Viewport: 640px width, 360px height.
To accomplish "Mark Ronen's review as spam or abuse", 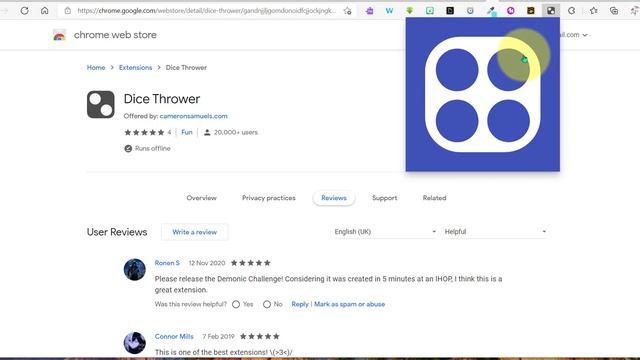I will pyautogui.click(x=349, y=304).
